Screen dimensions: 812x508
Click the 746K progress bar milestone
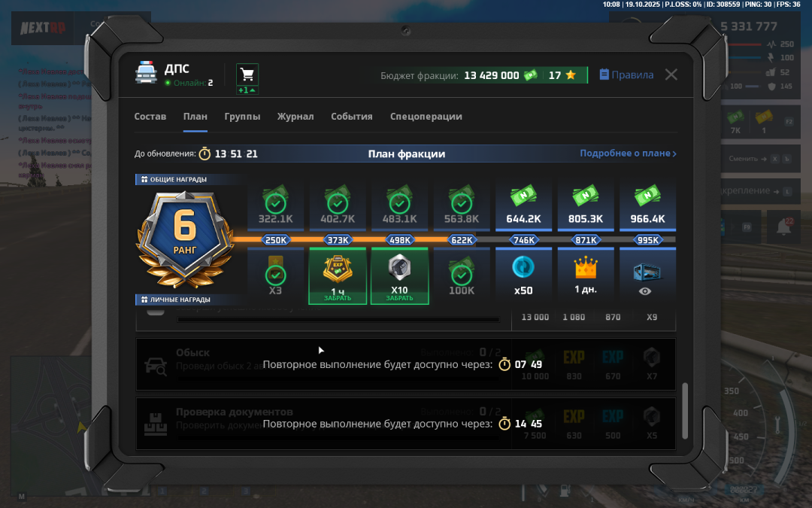click(523, 240)
